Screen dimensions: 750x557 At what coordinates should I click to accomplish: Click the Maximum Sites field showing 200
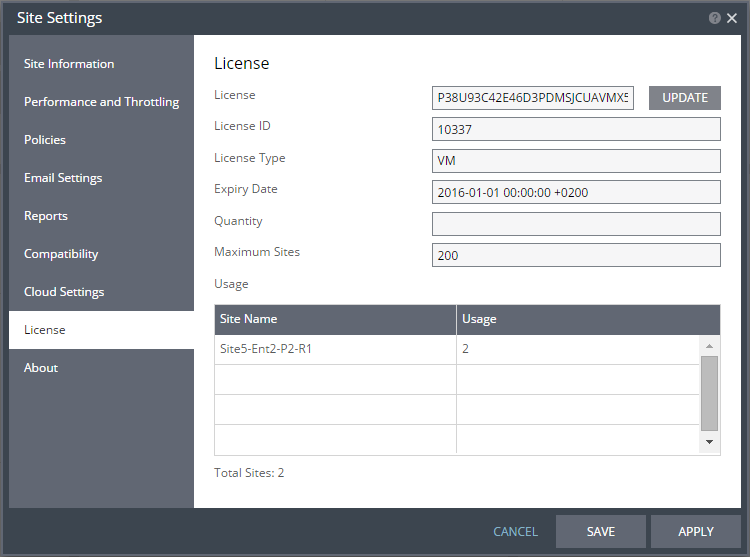(x=576, y=255)
